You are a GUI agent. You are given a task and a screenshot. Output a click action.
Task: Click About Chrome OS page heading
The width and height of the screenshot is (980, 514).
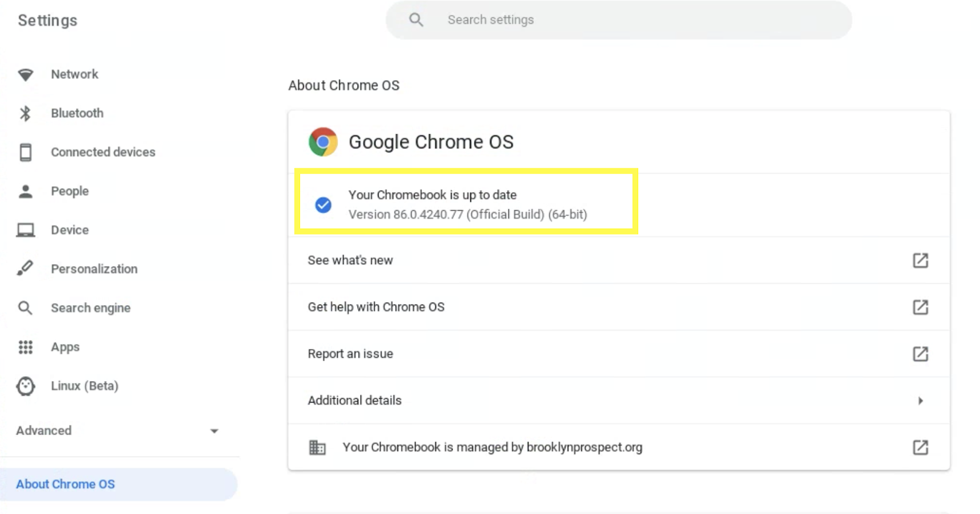coord(344,85)
